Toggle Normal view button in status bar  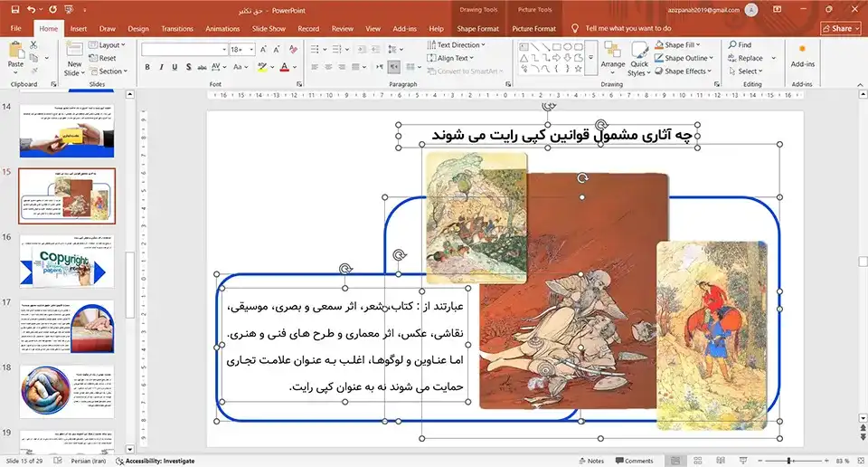(675, 461)
